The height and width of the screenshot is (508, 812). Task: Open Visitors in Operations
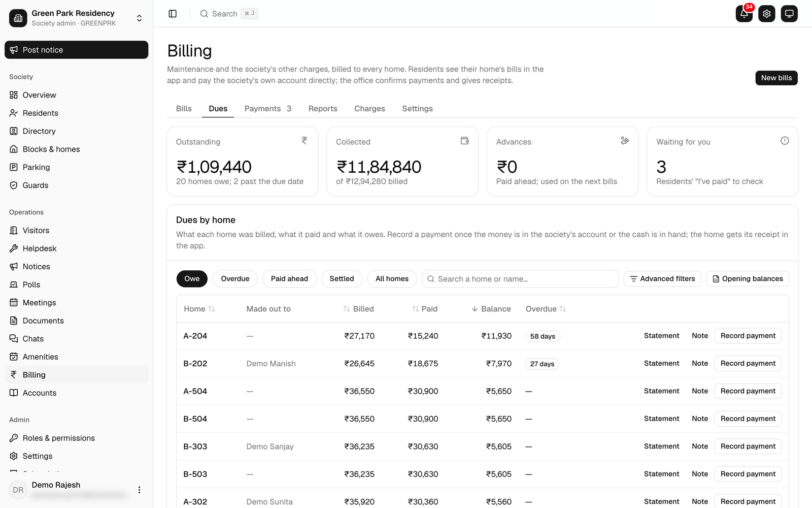pyautogui.click(x=76, y=230)
